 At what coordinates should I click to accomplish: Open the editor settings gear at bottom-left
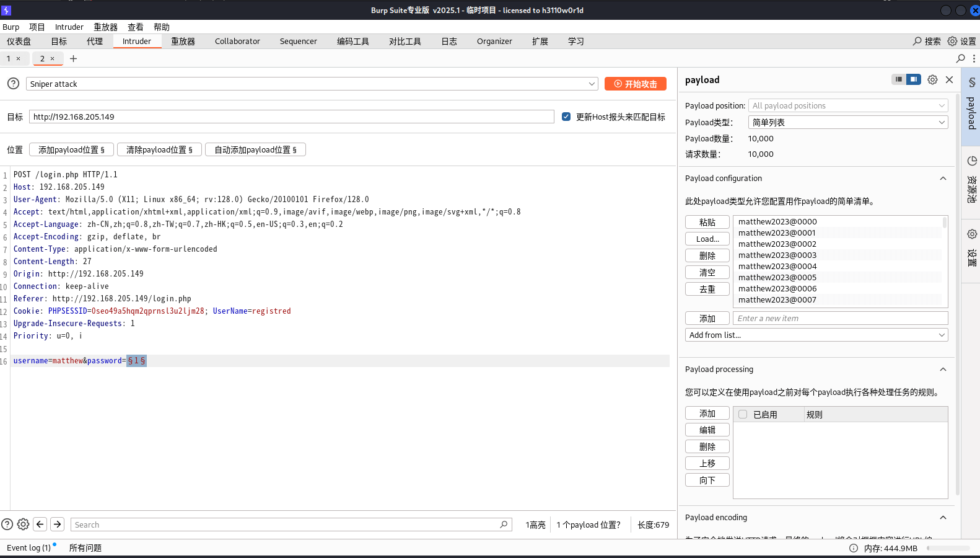pyautogui.click(x=23, y=525)
